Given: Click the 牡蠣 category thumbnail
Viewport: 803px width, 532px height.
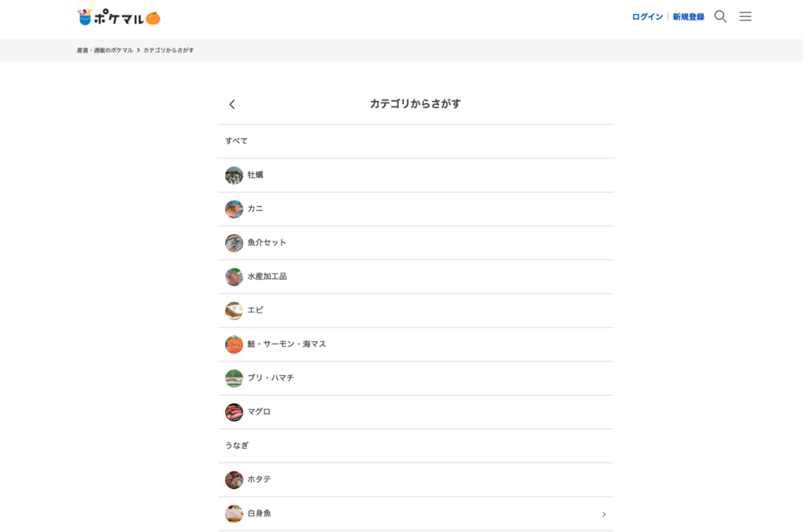Looking at the screenshot, I should [x=234, y=176].
